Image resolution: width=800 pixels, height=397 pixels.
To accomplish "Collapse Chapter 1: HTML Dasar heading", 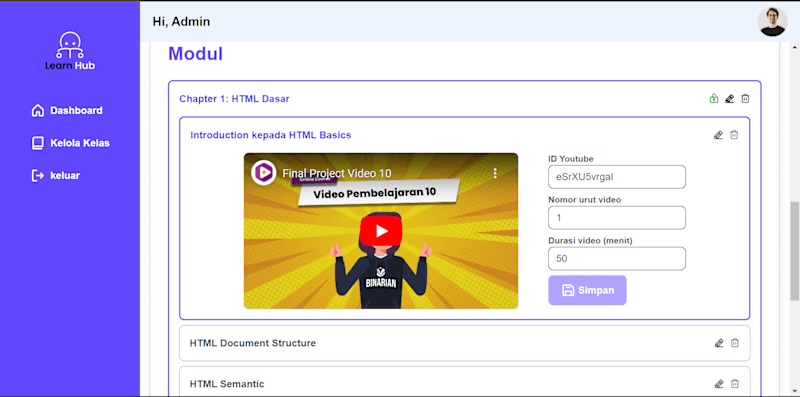I will tap(234, 99).
